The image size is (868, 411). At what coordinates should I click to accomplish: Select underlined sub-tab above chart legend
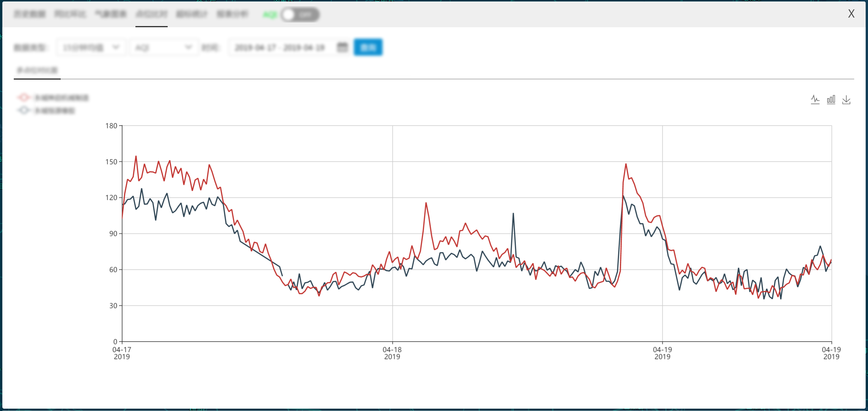37,70
